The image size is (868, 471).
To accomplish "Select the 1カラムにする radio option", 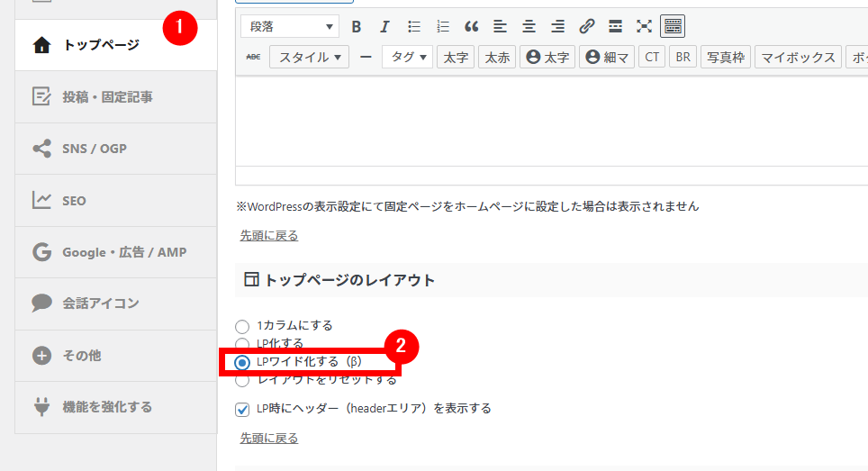I will coord(242,326).
